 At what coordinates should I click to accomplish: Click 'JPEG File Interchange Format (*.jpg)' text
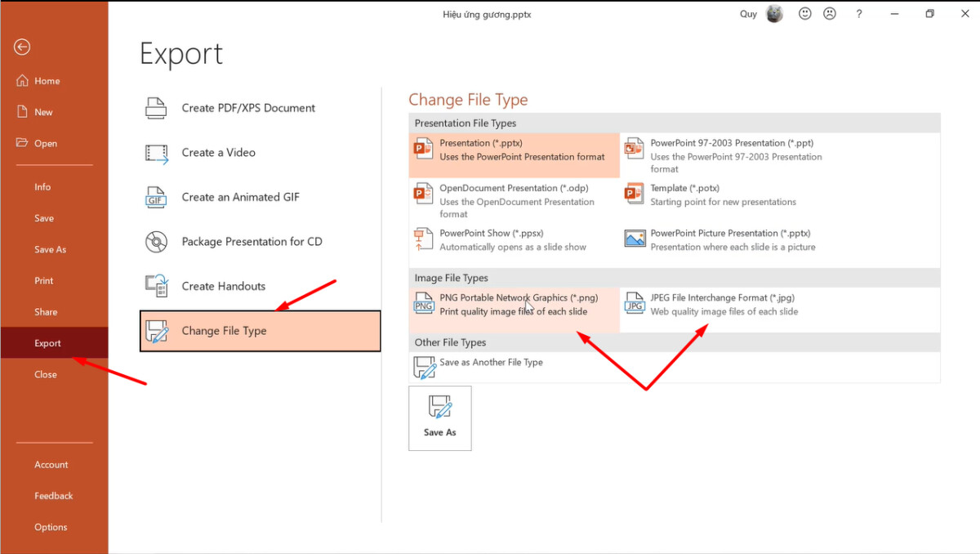pos(723,297)
